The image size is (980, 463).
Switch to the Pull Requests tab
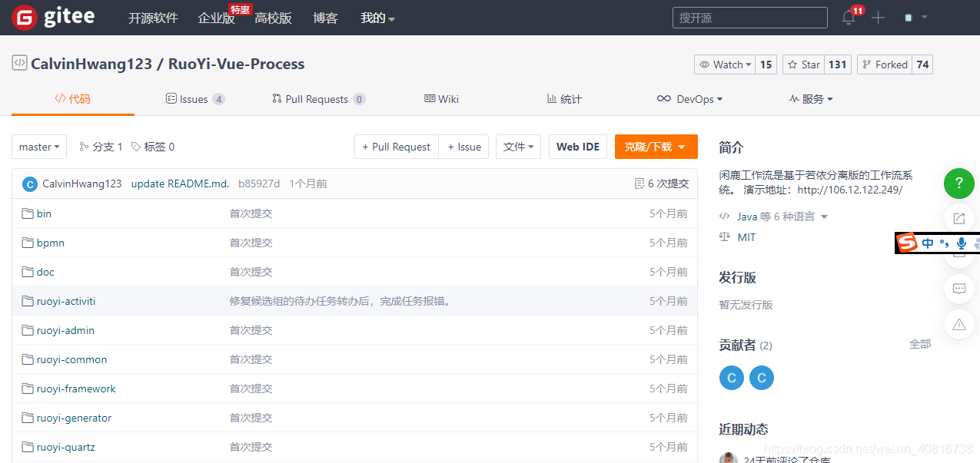pyautogui.click(x=318, y=99)
